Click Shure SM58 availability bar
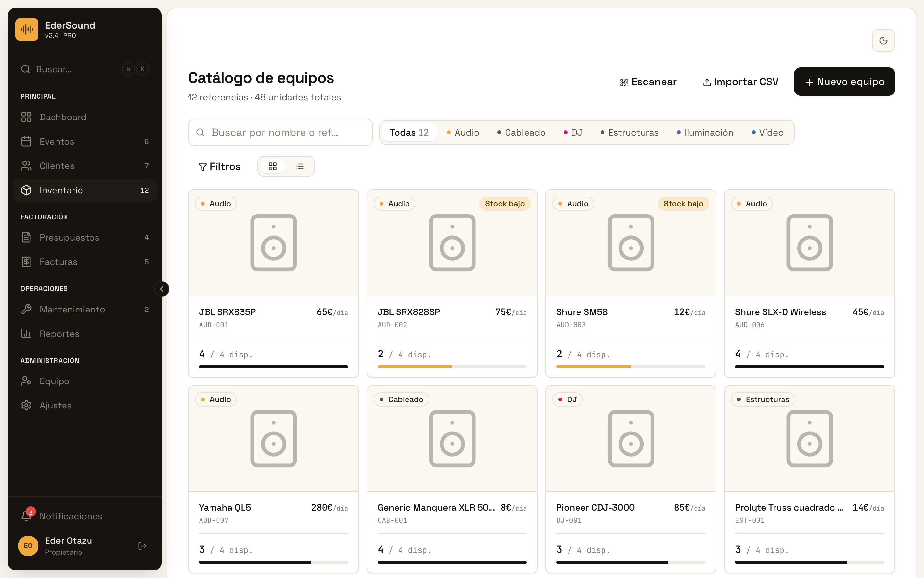 [631, 367]
